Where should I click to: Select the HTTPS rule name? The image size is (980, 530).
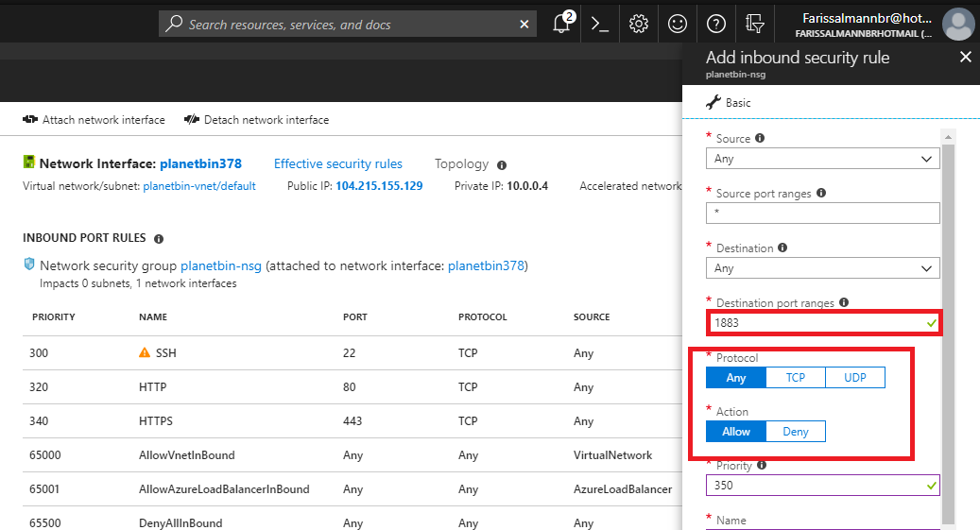pyautogui.click(x=156, y=421)
